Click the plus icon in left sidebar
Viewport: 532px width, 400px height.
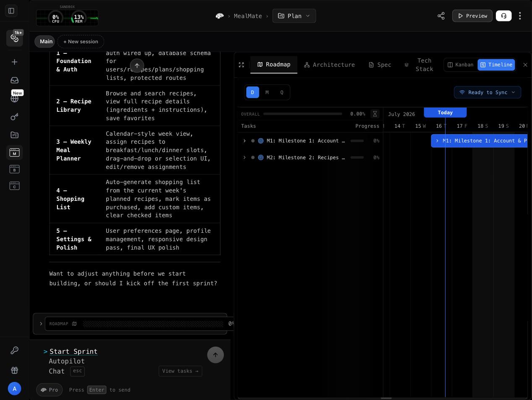point(15,62)
